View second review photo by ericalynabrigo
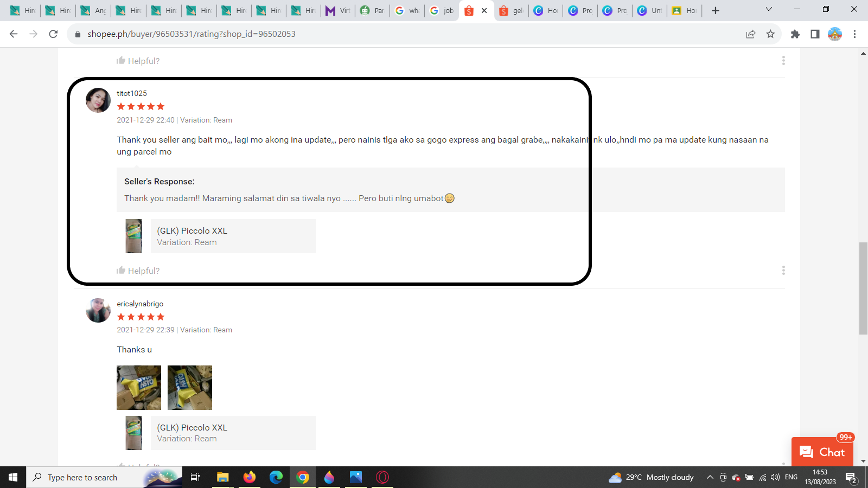Viewport: 868px width, 488px height. 190,388
